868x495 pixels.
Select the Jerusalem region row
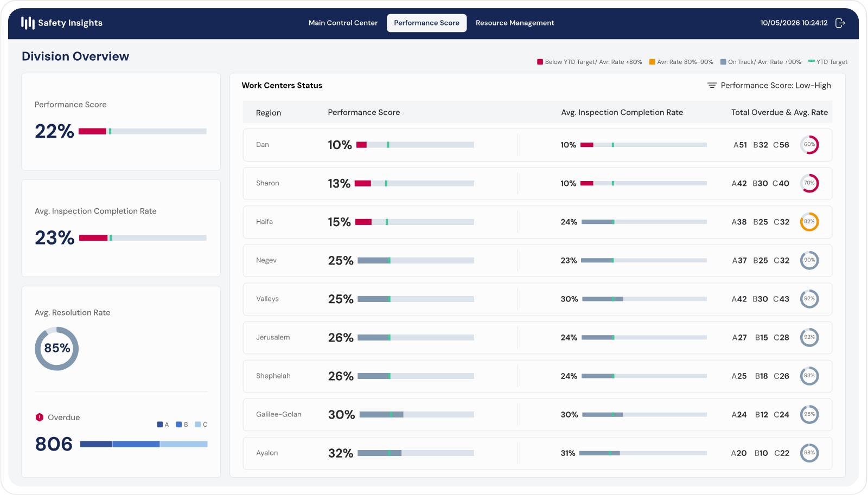(x=537, y=337)
